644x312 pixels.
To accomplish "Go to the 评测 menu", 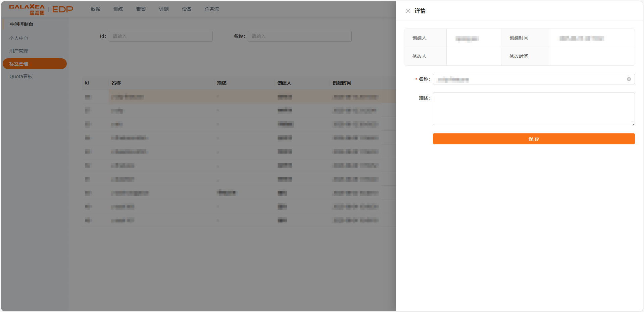I will tap(164, 9).
